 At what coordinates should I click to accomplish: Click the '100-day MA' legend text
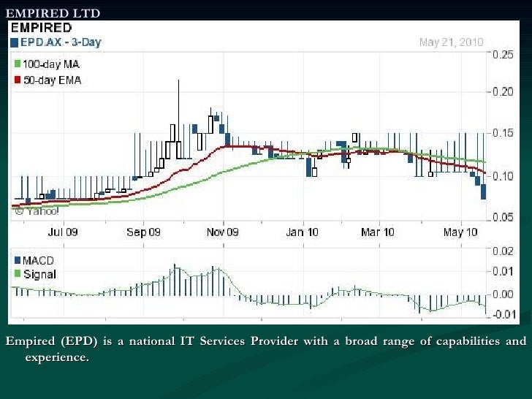(x=51, y=64)
